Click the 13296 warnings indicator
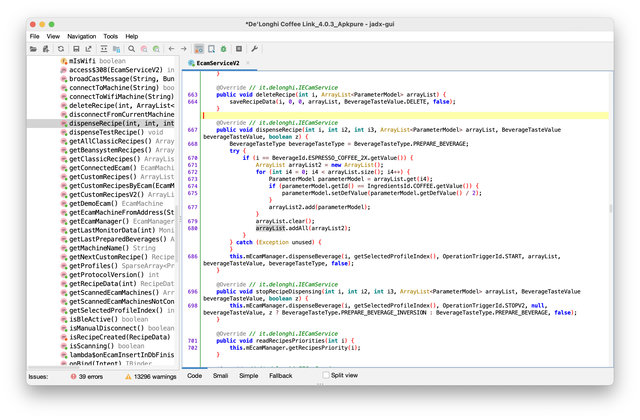The image size is (640, 420). pos(151,376)
